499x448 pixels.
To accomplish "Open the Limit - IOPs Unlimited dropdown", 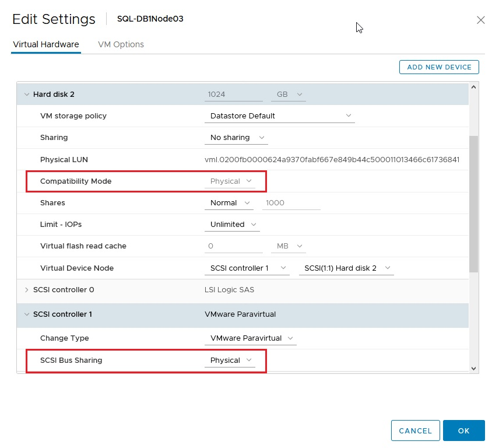I will click(x=232, y=225).
